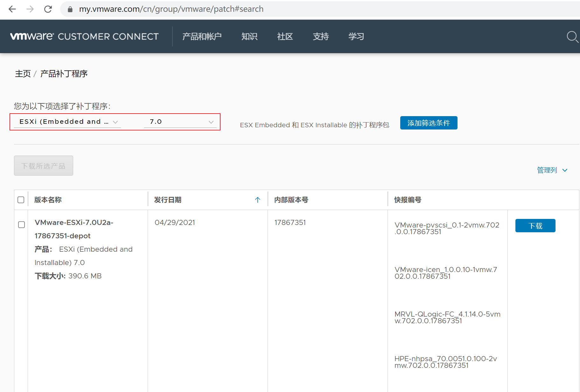Open the 学习 menu
The image size is (580, 392).
(x=356, y=36)
